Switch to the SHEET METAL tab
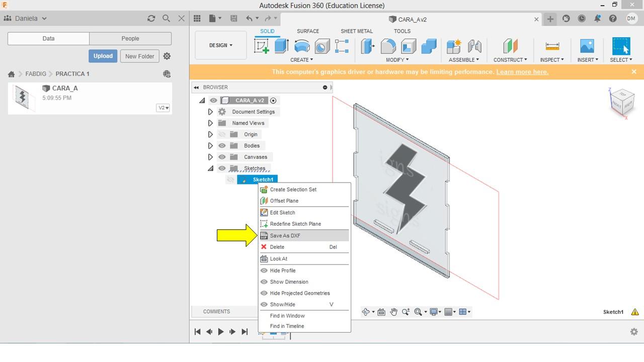Image resolution: width=644 pixels, height=362 pixels. (x=357, y=31)
